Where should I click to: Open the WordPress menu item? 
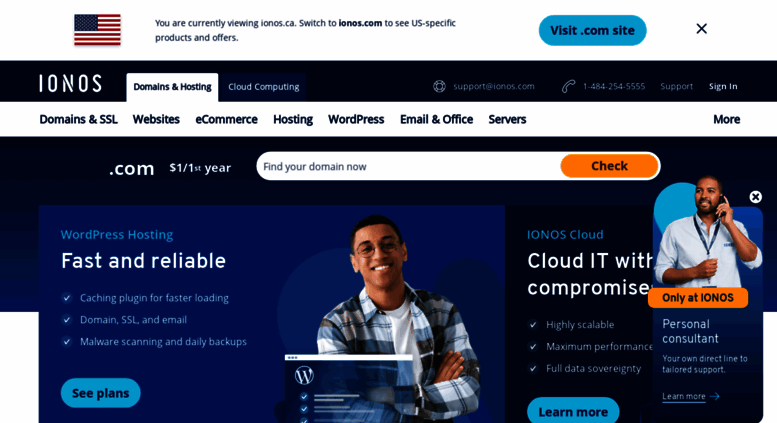(x=356, y=119)
